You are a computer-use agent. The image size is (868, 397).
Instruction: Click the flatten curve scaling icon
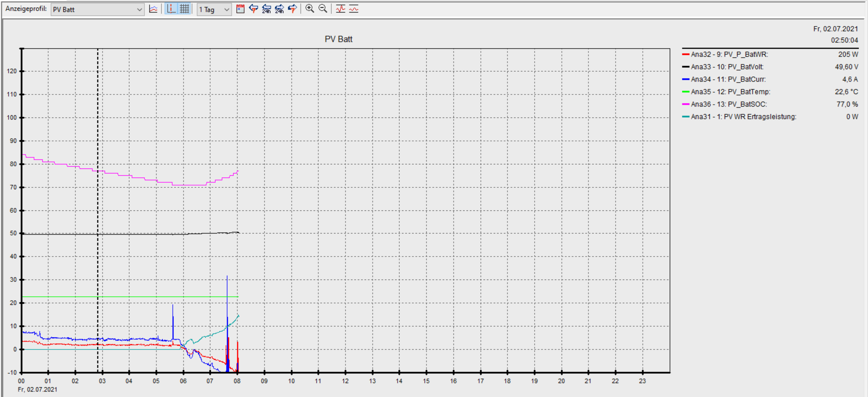click(353, 9)
